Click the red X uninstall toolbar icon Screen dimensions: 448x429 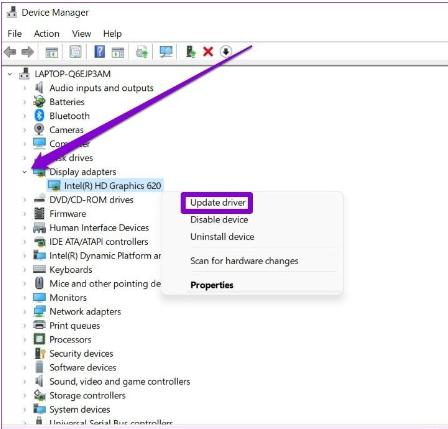pyautogui.click(x=208, y=52)
